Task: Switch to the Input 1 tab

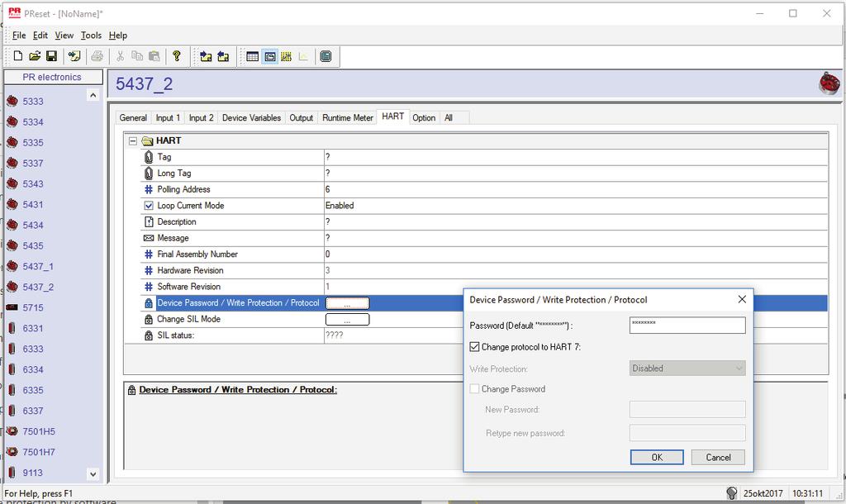Action: pos(168,117)
